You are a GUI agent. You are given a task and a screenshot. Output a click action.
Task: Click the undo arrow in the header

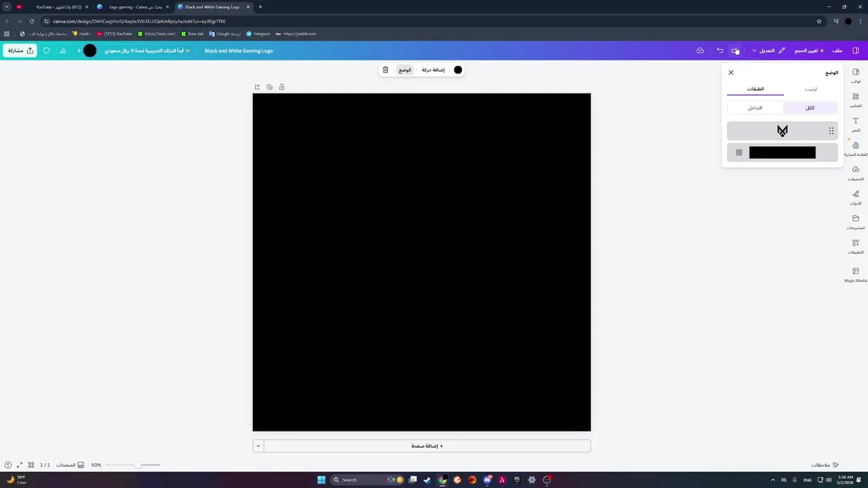tap(719, 51)
